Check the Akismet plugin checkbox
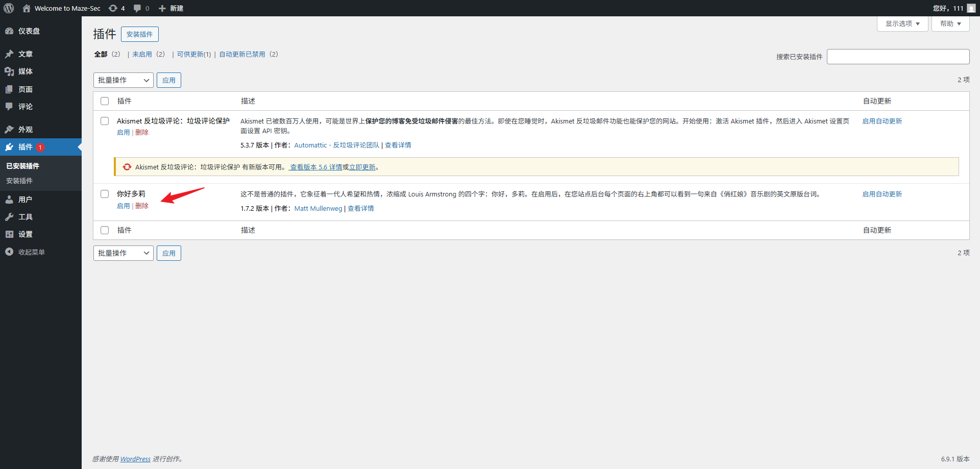This screenshot has height=469, width=980. tap(105, 121)
